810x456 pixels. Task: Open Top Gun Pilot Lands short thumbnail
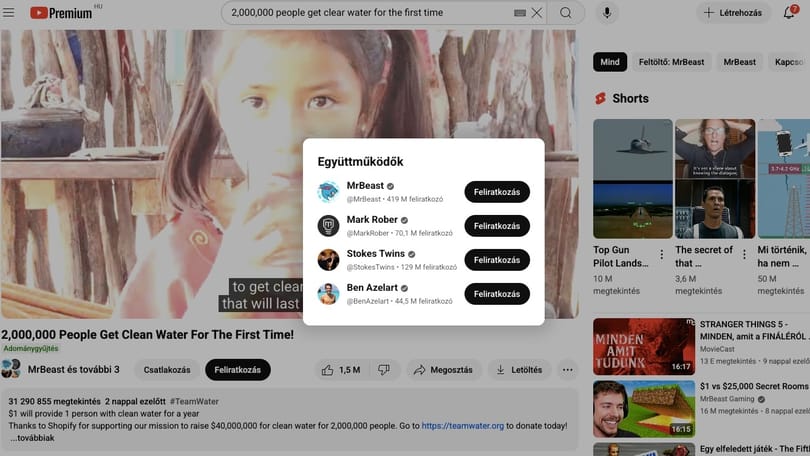633,179
